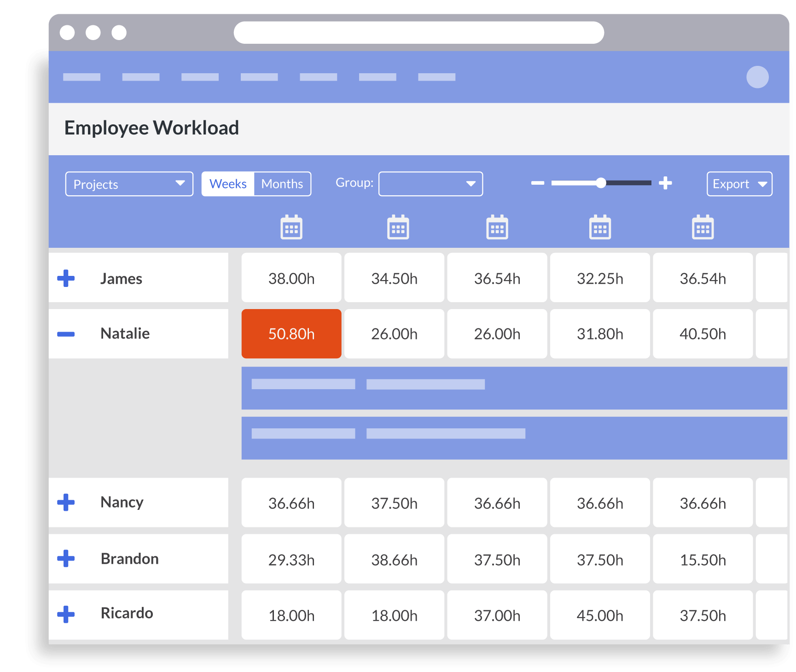Expand James's workload row
Viewport: 796px width, 672px height.
pyautogui.click(x=66, y=278)
